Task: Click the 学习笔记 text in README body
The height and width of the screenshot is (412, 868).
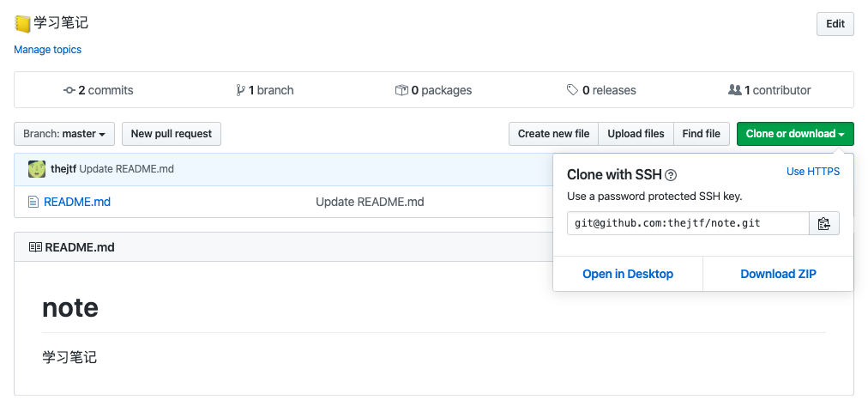Action: [x=69, y=357]
